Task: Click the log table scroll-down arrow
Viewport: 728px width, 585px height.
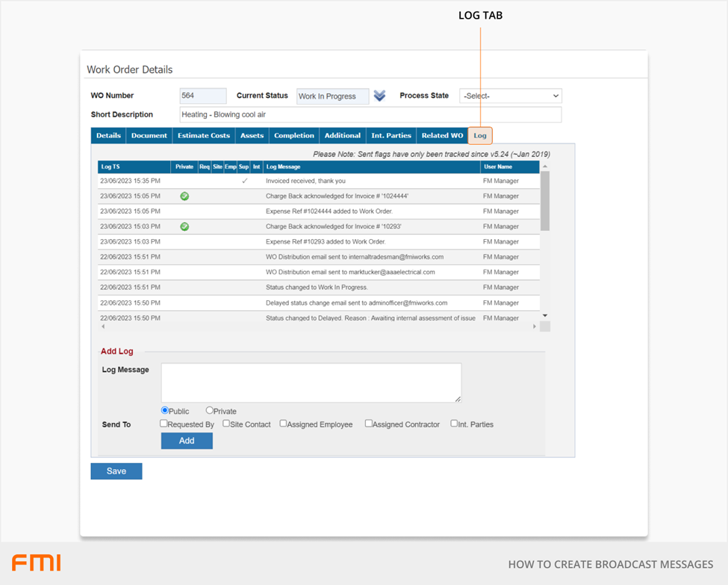Action: coord(545,316)
